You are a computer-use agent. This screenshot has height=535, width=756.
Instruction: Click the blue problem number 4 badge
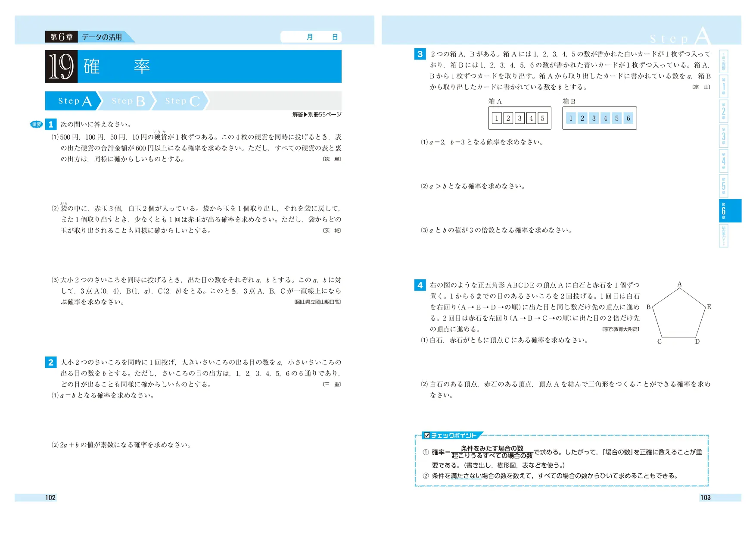coord(420,285)
